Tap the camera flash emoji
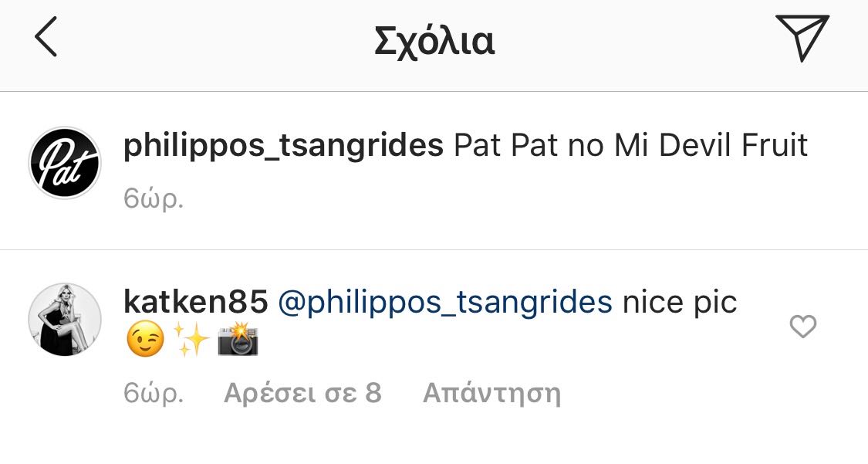This screenshot has width=868, height=464. click(x=238, y=340)
